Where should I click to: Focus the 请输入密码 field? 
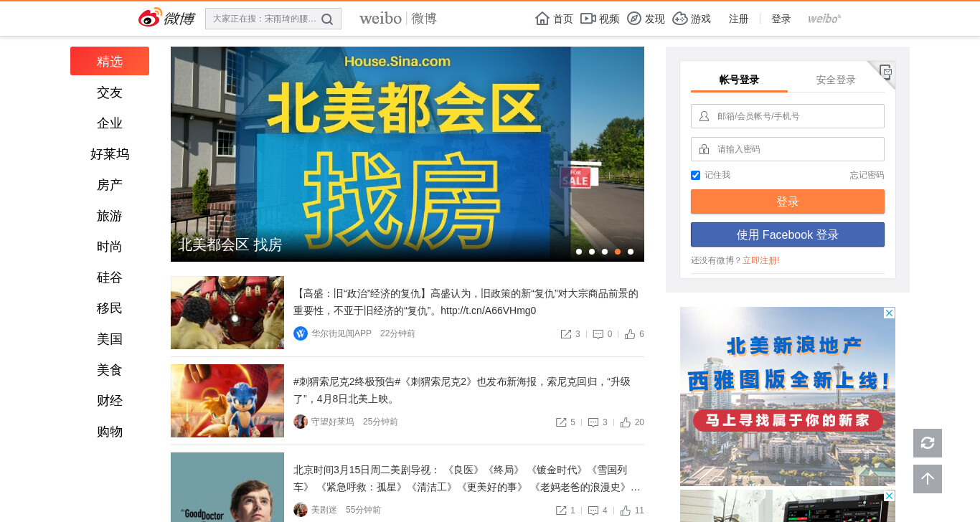tap(788, 149)
